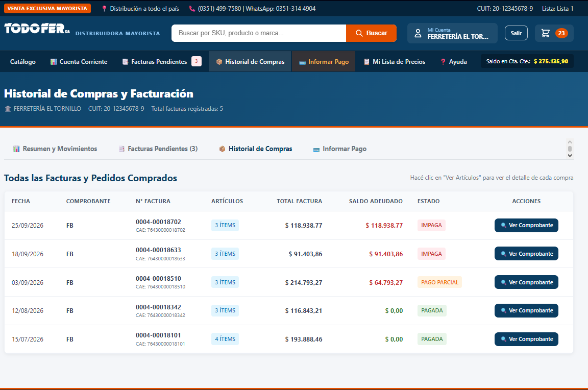This screenshot has height=390, width=588.
Task: Click the tab strip scrollbar up arrow
Action: click(x=570, y=142)
